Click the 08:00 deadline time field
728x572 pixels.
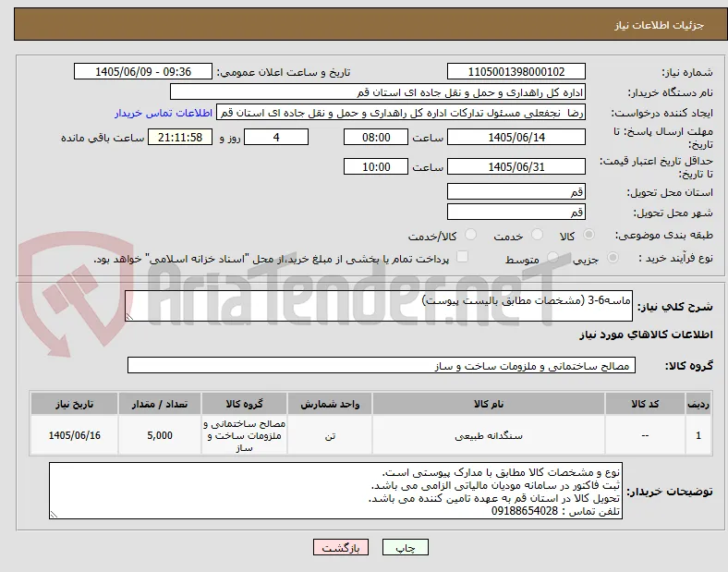coord(376,138)
